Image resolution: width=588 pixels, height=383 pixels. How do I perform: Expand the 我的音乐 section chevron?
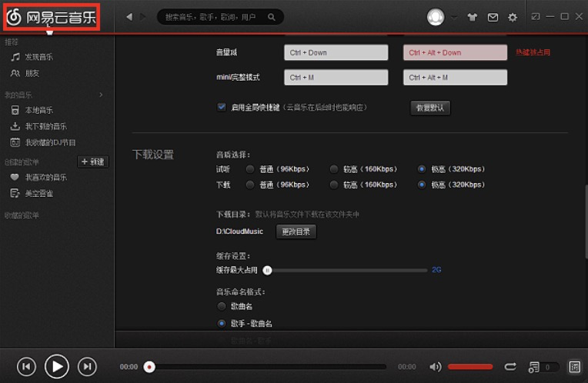tap(101, 95)
